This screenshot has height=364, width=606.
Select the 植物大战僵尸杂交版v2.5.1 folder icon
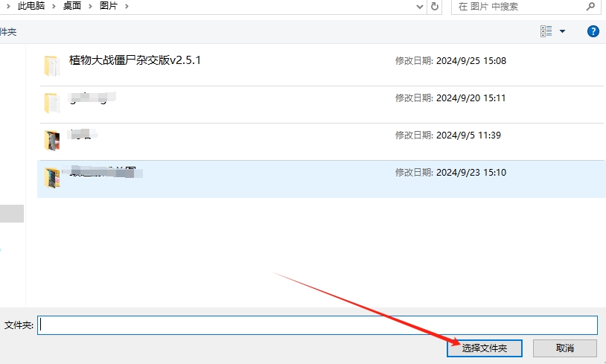pos(51,66)
